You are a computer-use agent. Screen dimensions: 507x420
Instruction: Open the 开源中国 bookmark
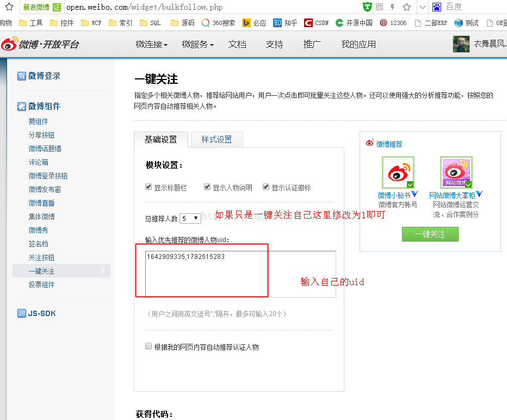pos(354,23)
